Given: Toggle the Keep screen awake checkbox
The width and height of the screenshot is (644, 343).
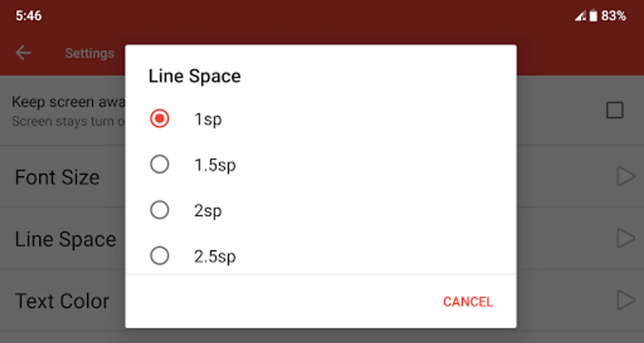Looking at the screenshot, I should (615, 110).
